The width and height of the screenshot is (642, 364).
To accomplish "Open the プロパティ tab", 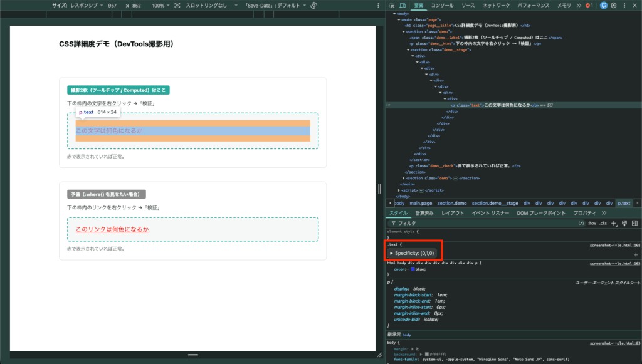I will click(x=585, y=213).
